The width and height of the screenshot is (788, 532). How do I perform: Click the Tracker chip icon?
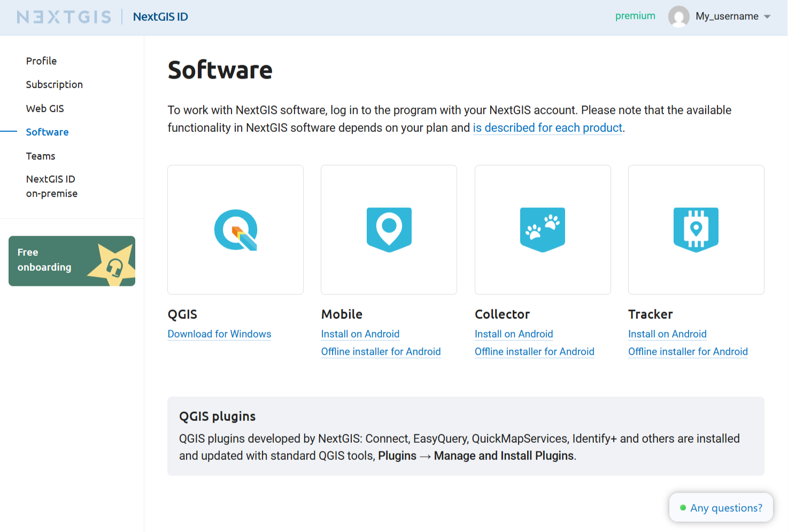coord(696,230)
